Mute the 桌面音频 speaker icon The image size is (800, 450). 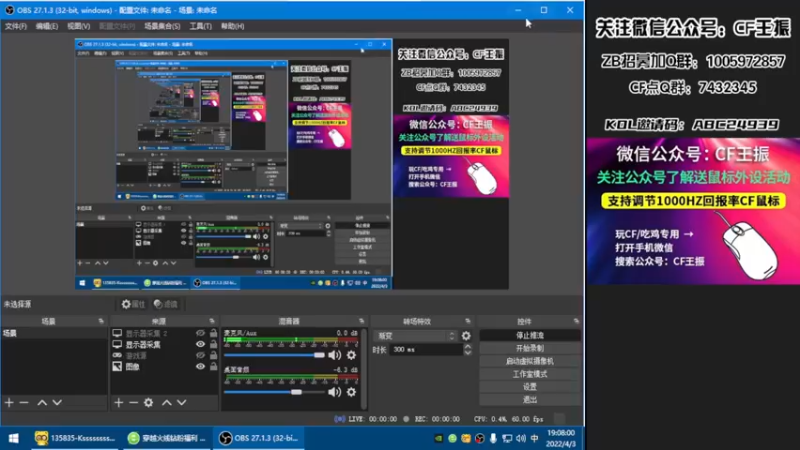point(335,392)
